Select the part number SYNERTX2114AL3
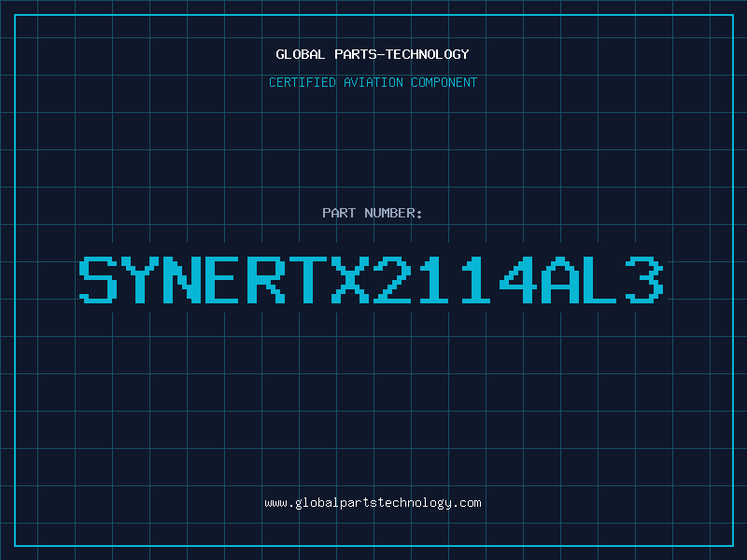 click(372, 280)
